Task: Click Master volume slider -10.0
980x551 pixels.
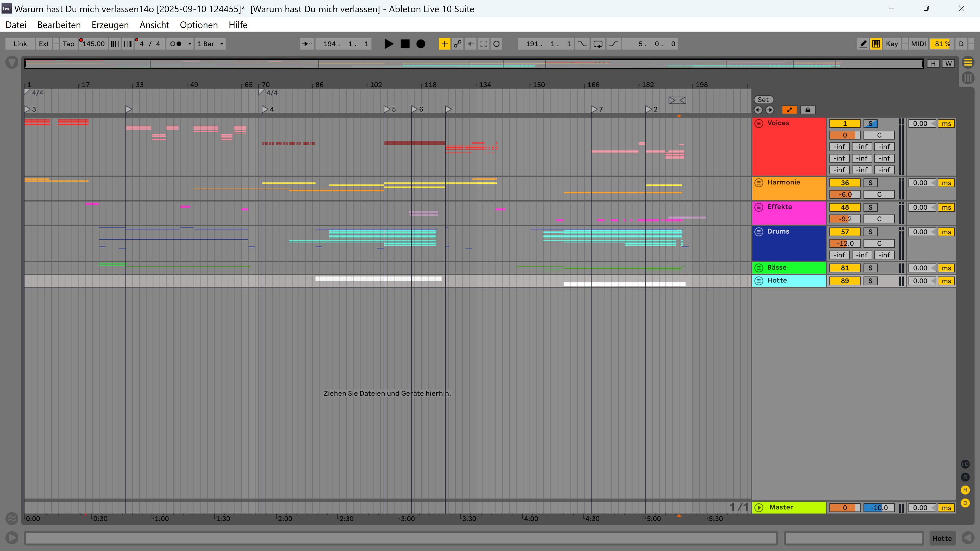Action: coord(879,508)
